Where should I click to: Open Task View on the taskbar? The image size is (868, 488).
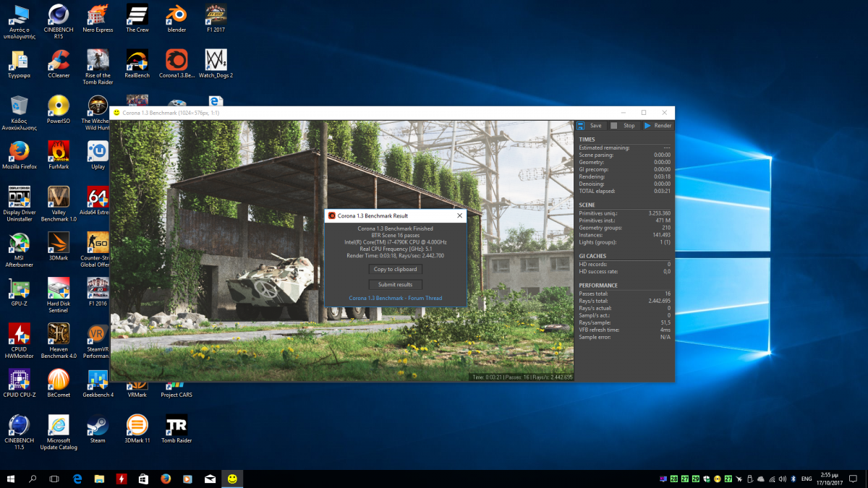[54, 479]
